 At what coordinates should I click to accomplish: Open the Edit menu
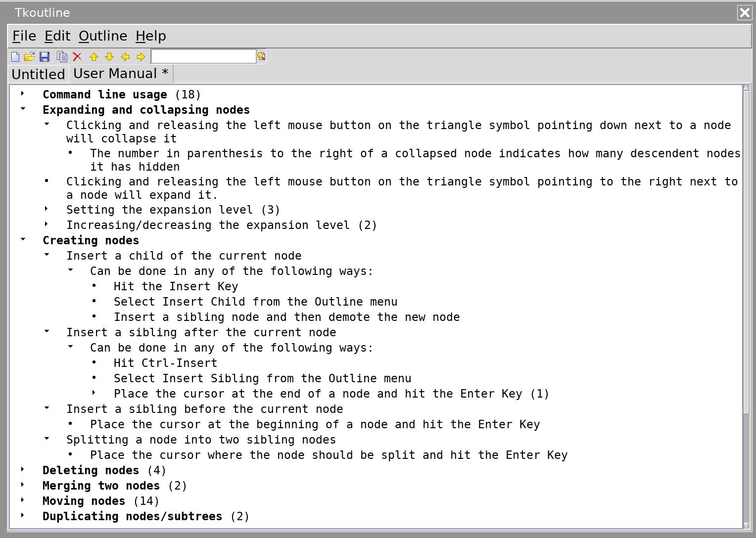pyautogui.click(x=57, y=36)
